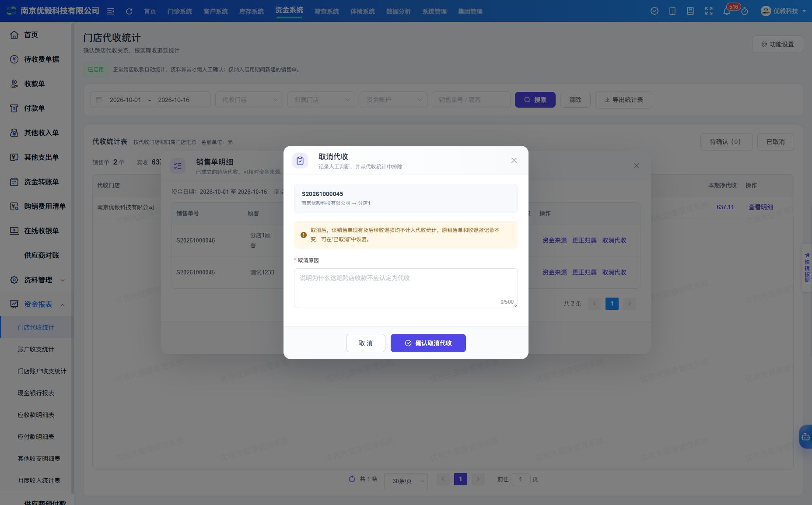Click the sidebar collapse icon in header
This screenshot has height=505, width=812.
tap(111, 11)
